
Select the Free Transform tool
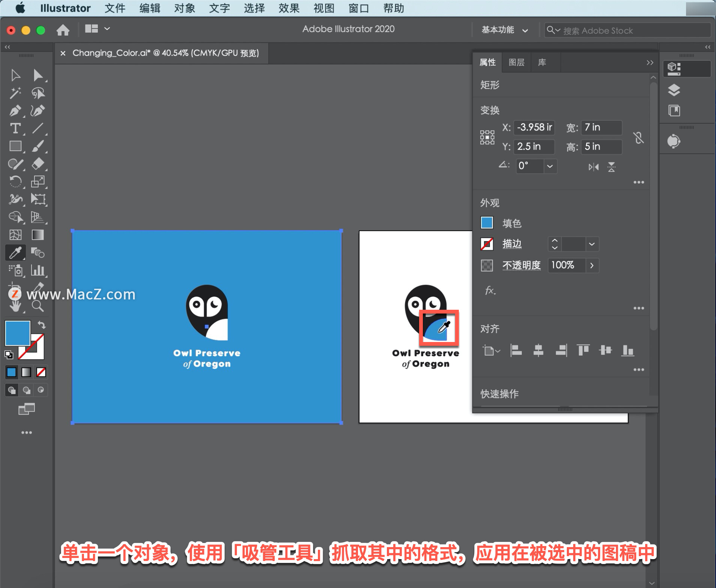38,199
